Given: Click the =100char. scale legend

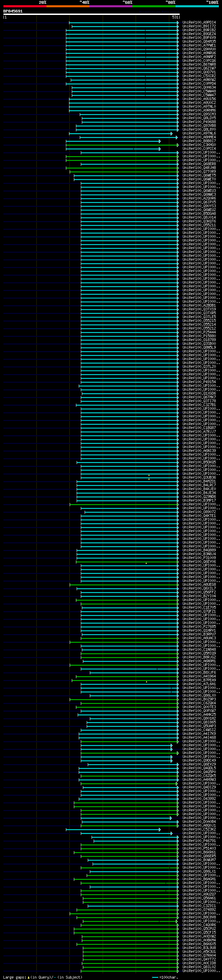Looking at the screenshot, I should (x=165, y=977).
